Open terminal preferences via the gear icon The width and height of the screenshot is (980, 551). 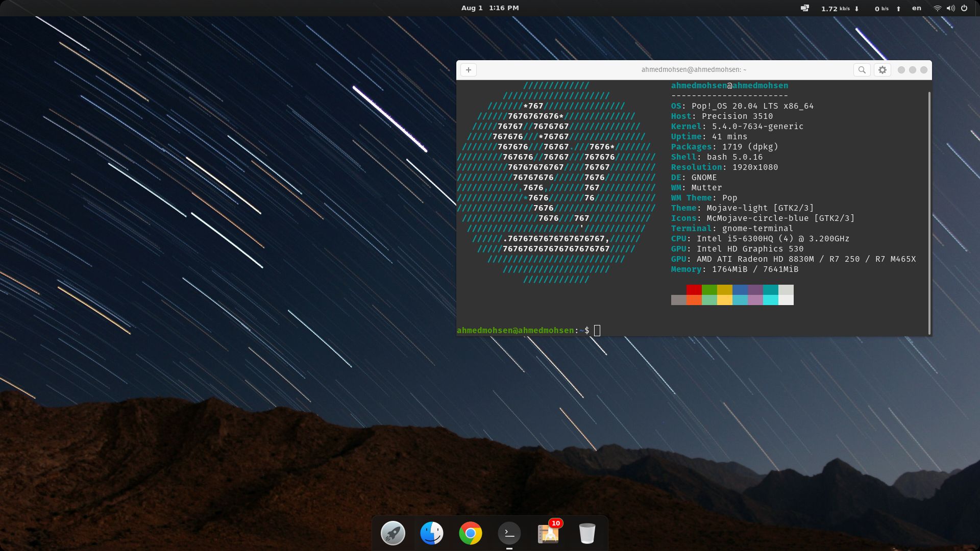coord(883,70)
